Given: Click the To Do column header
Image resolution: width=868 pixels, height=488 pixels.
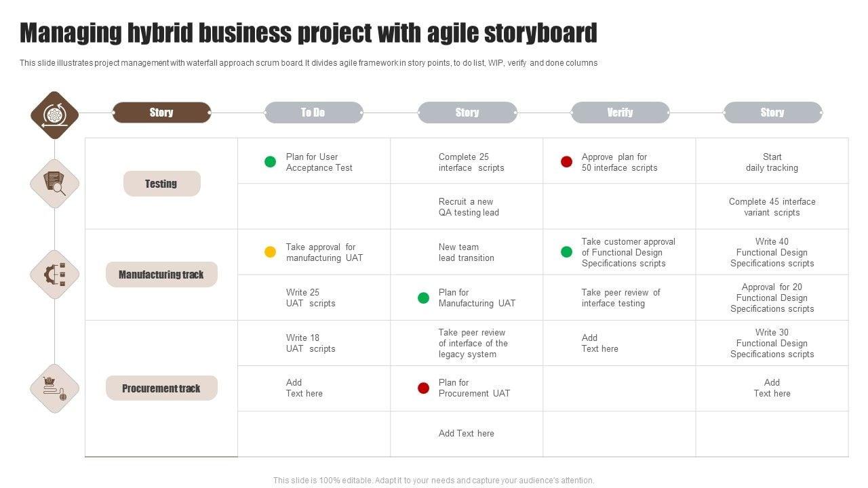Looking at the screenshot, I should 313,113.
